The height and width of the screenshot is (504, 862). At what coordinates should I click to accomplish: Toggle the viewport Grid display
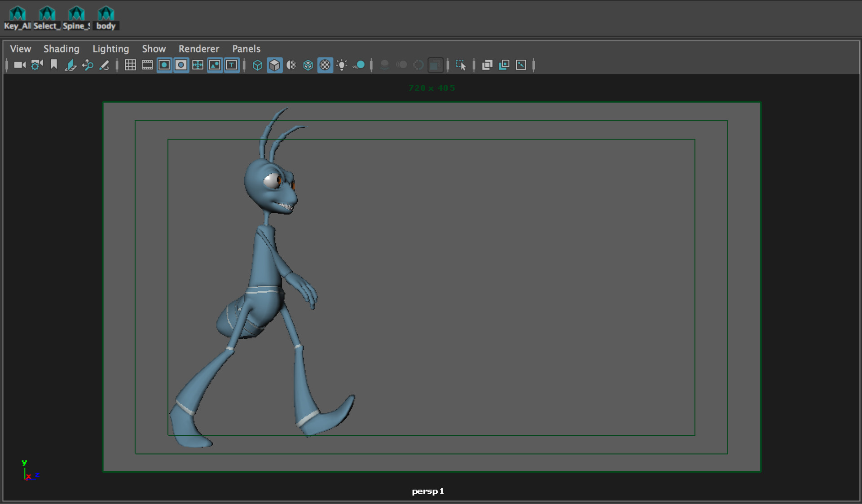tap(130, 65)
